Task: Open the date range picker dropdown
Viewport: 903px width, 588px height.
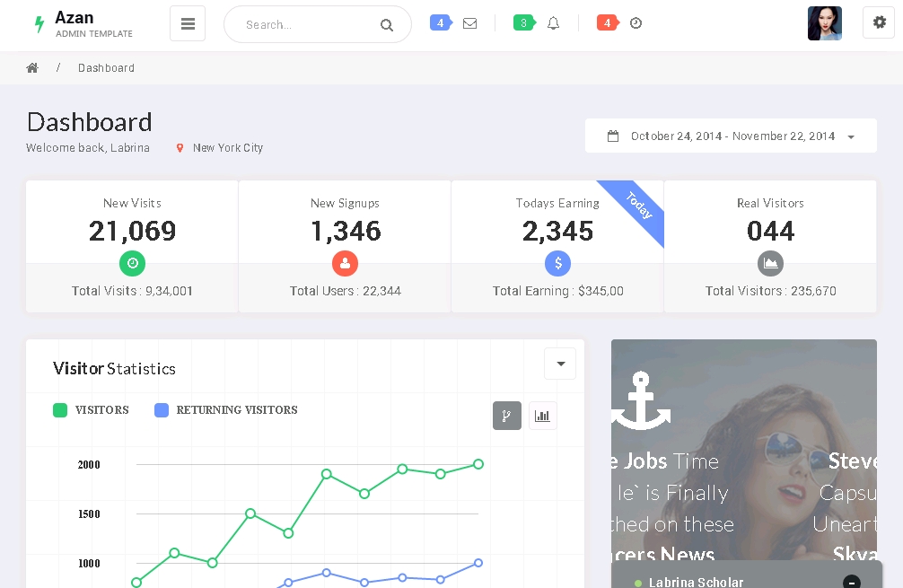Action: coord(731,136)
